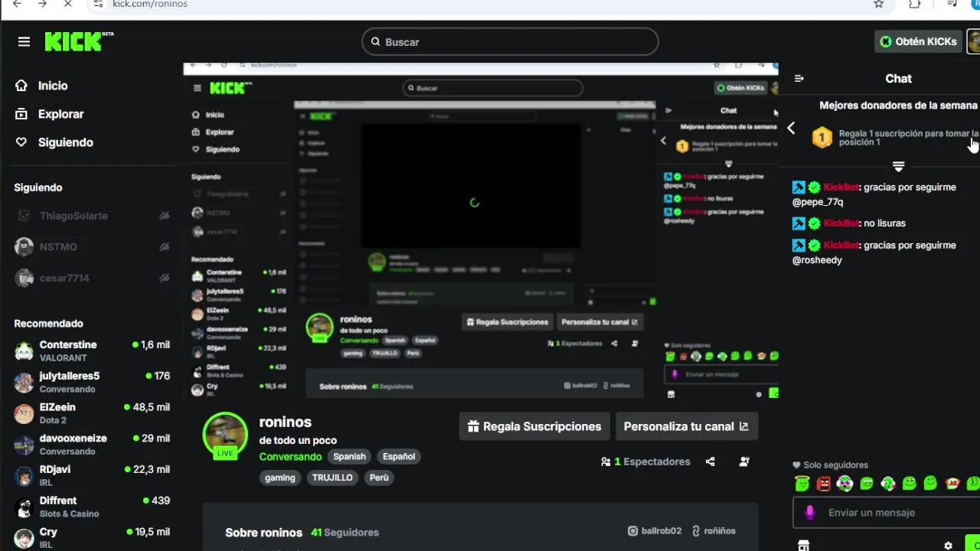
Task: Click the full-size 1 Espectadores viewer count
Action: 645,461
